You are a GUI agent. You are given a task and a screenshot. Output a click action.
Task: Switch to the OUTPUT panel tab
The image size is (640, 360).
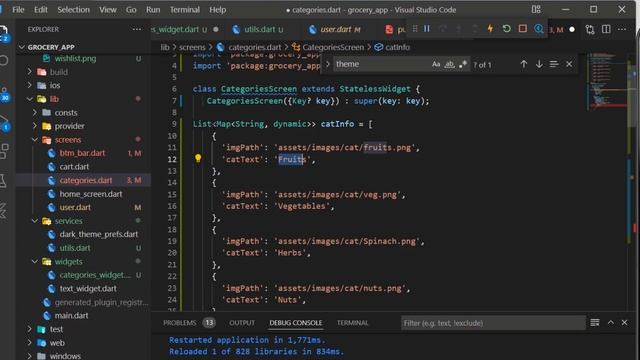(x=242, y=323)
